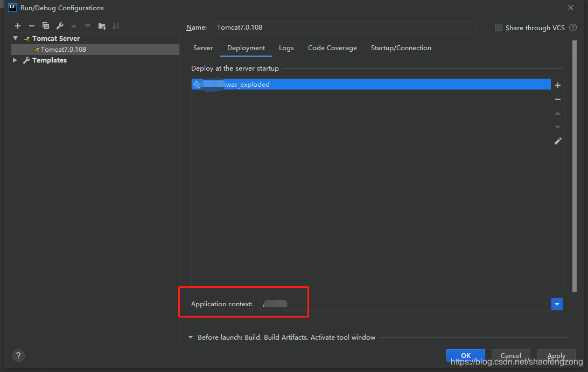Image resolution: width=588 pixels, height=372 pixels.
Task: Sort configurations alphabetically
Action: [116, 26]
